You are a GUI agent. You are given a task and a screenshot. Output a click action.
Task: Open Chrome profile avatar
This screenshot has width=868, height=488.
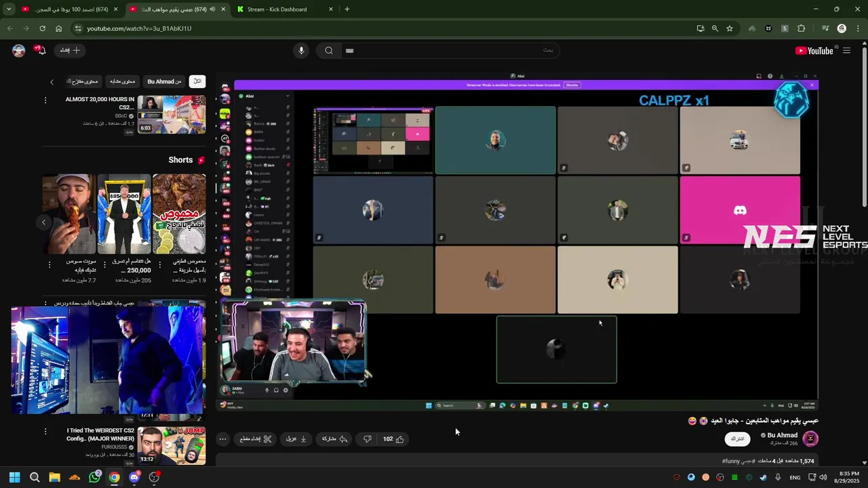(x=842, y=28)
